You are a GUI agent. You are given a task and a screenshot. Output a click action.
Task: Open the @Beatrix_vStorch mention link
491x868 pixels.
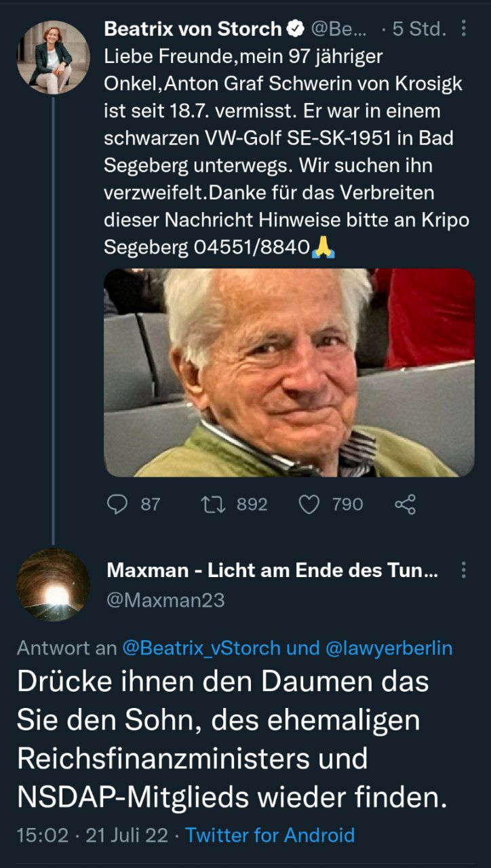click(x=201, y=648)
